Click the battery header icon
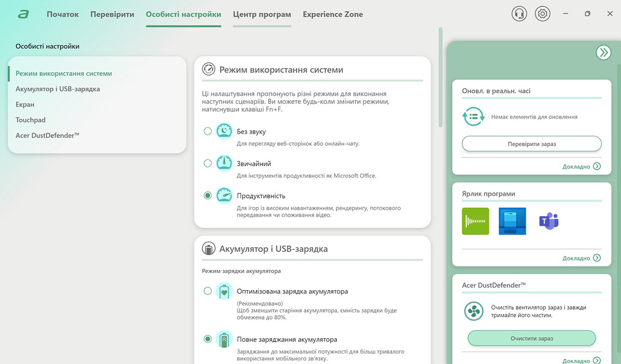Viewport: 621px width, 364px height. 209,249
